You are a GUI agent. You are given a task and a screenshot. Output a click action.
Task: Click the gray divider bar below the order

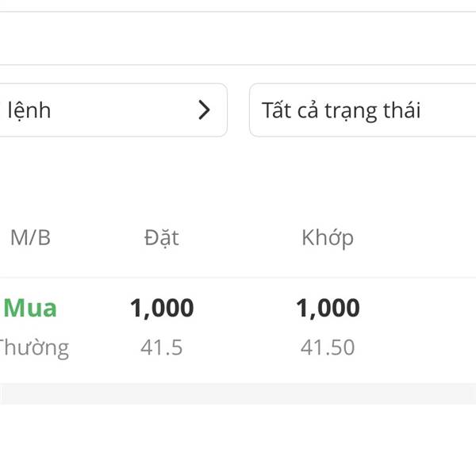238,393
